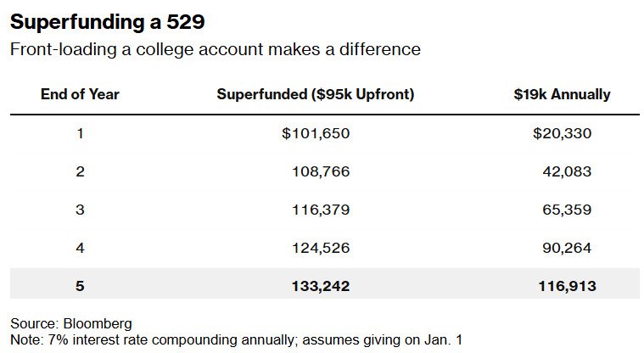
Task: Click the 116,379 value
Action: click(320, 210)
